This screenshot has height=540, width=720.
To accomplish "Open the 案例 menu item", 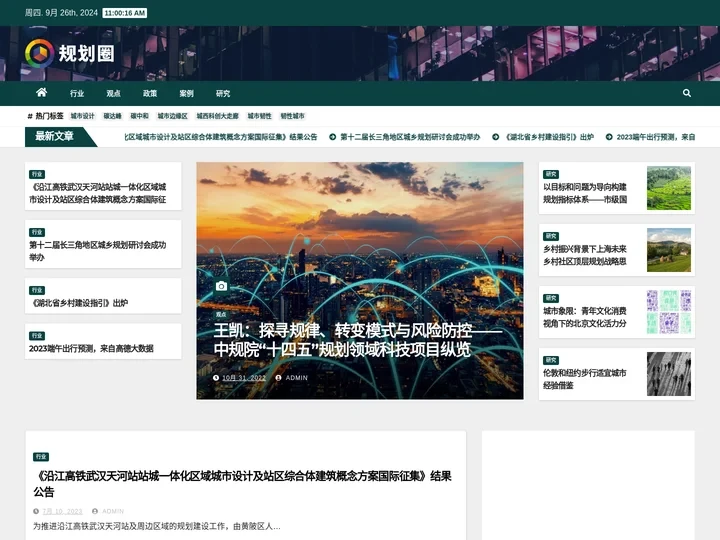I will pyautogui.click(x=186, y=93).
